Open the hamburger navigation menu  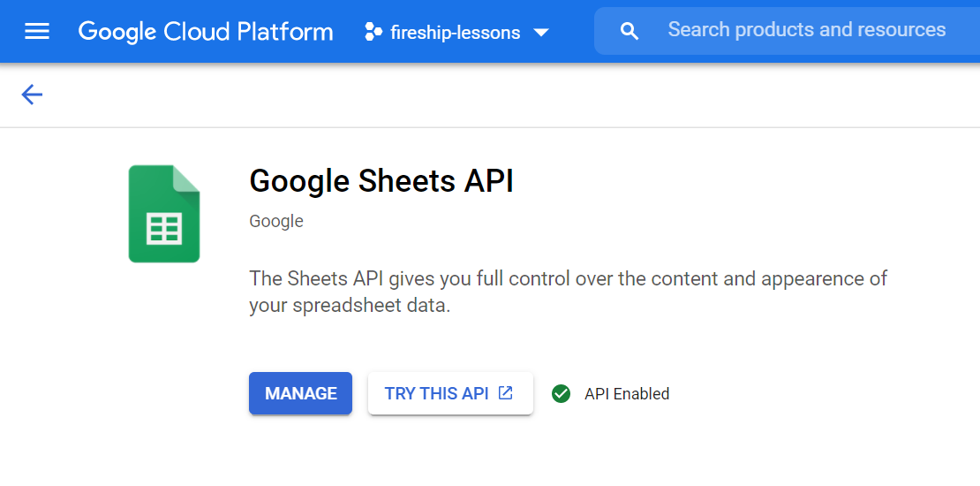click(37, 32)
